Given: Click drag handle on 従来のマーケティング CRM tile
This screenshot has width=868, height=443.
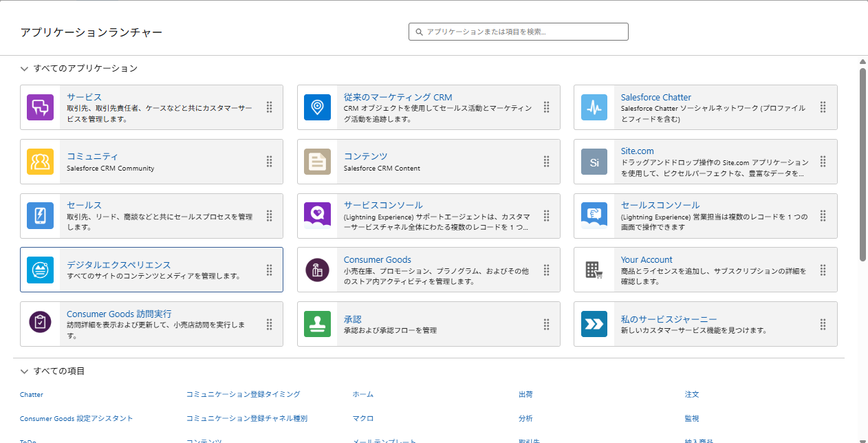Looking at the screenshot, I should (546, 107).
